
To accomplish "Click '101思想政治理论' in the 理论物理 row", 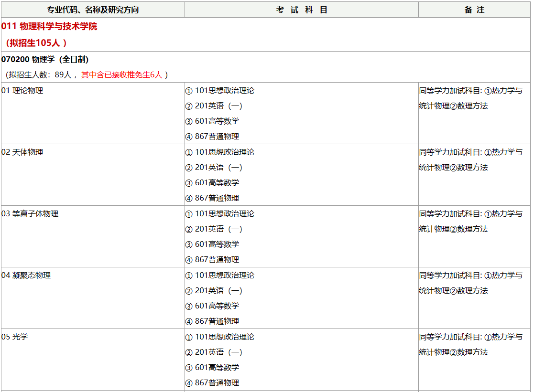I will [224, 91].
